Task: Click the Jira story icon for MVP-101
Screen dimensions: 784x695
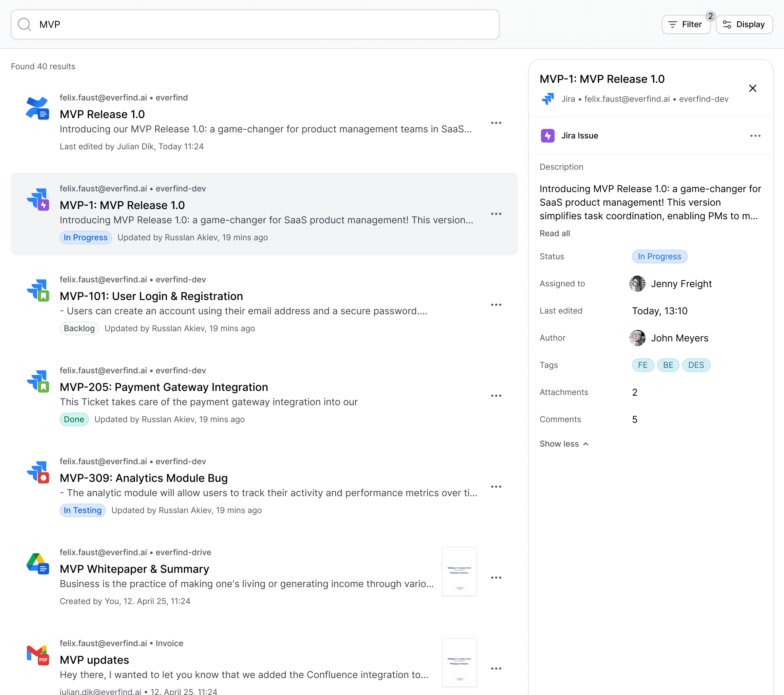Action: [38, 290]
